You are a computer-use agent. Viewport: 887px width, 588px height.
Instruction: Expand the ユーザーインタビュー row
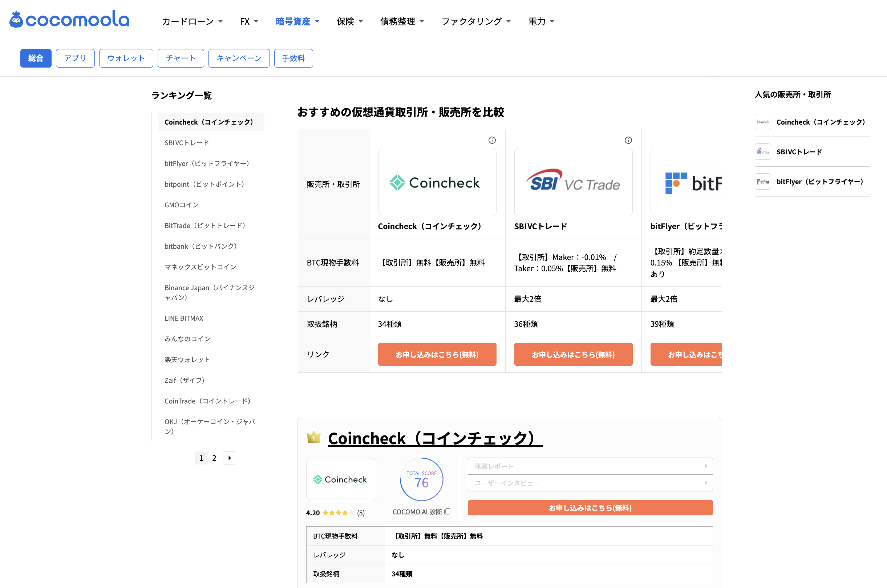click(x=590, y=483)
